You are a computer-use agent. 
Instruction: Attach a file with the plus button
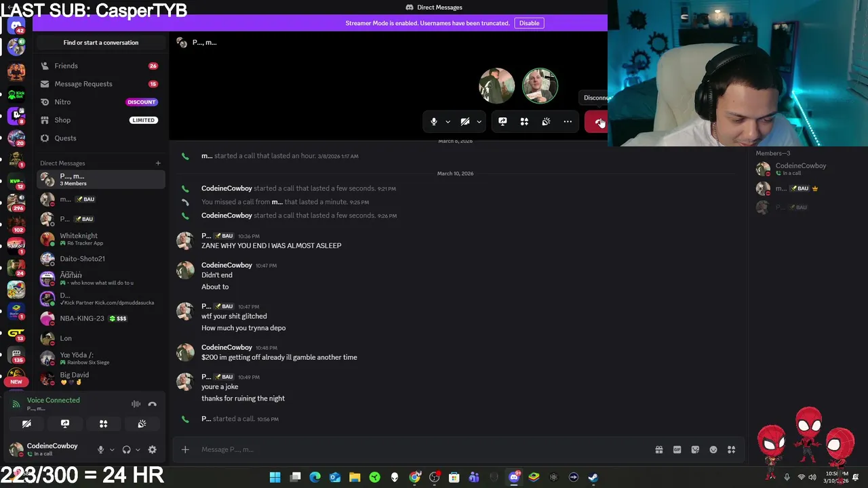pyautogui.click(x=185, y=449)
